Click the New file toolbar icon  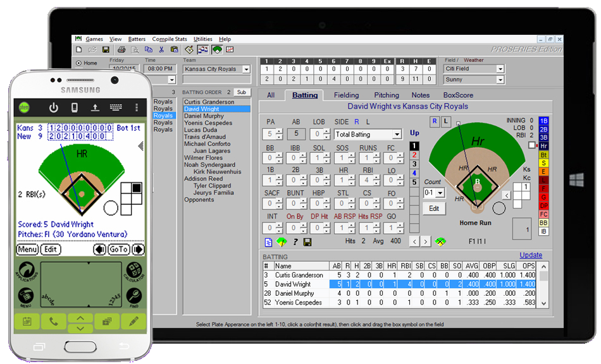(79, 49)
